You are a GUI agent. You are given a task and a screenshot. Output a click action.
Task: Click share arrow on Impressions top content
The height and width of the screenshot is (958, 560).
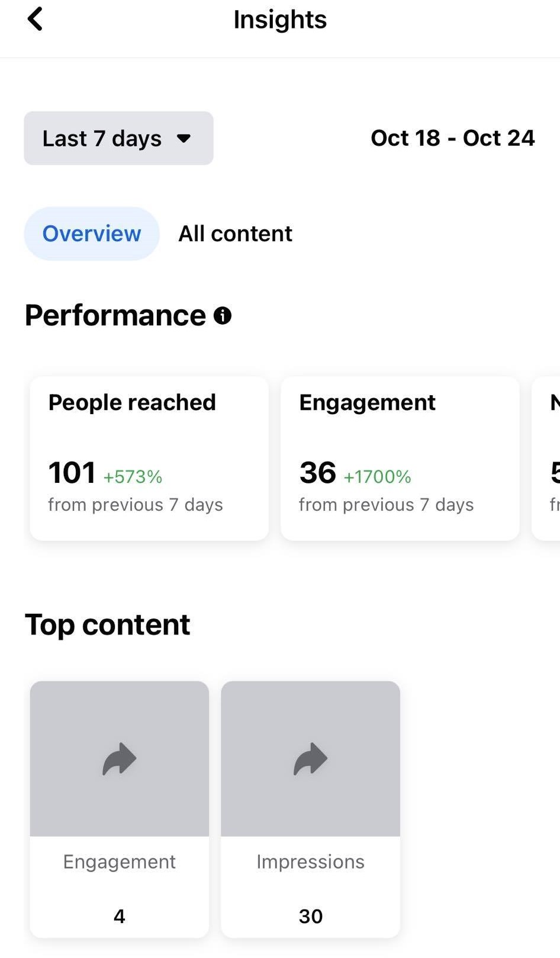click(311, 759)
